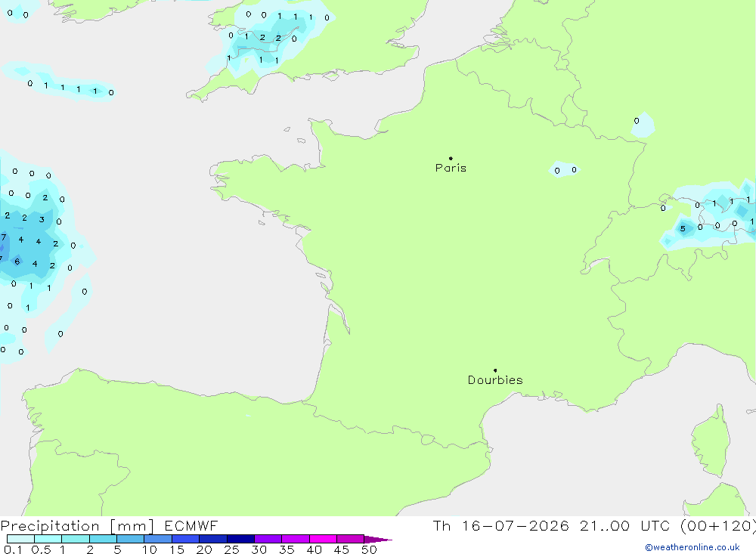The height and width of the screenshot is (554, 756).
Task: Click the Precipitation [mm] title text
Action: pos(78,526)
